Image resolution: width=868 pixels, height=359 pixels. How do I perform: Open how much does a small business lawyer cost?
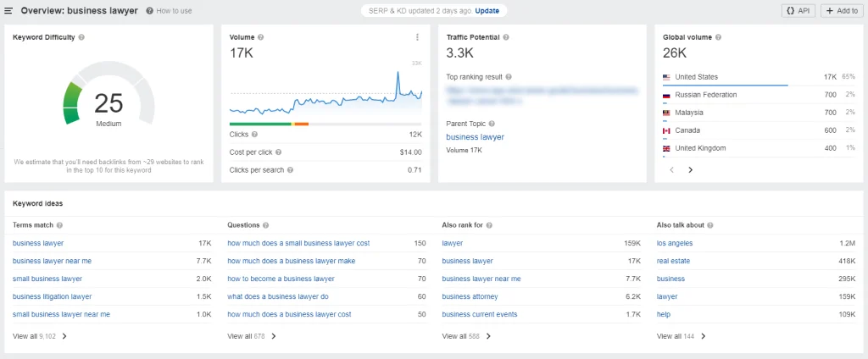pos(298,243)
